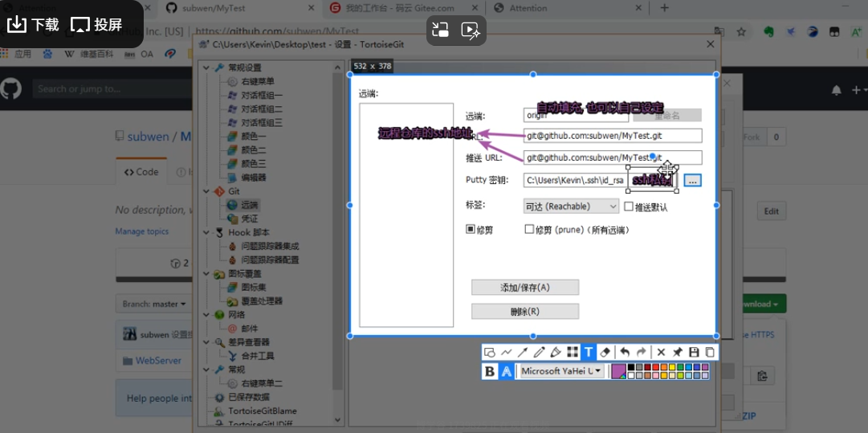Undo the last annotation
The width and height of the screenshot is (868, 433).
tap(625, 352)
